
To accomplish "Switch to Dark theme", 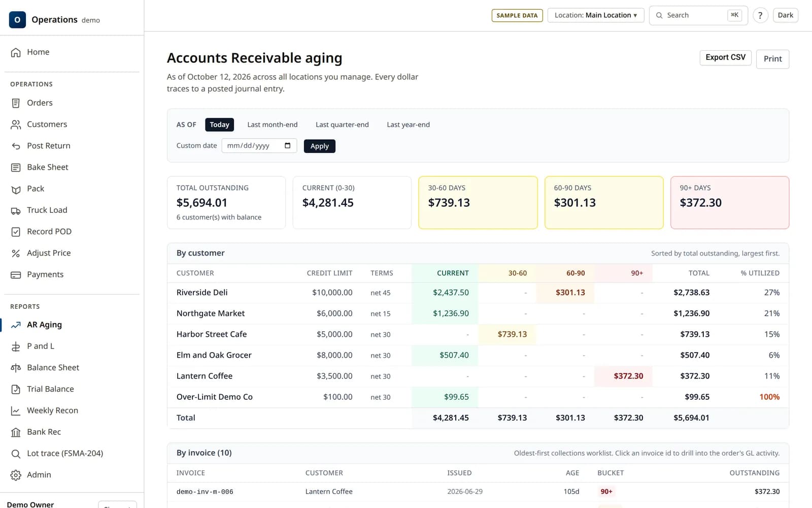I will click(785, 15).
